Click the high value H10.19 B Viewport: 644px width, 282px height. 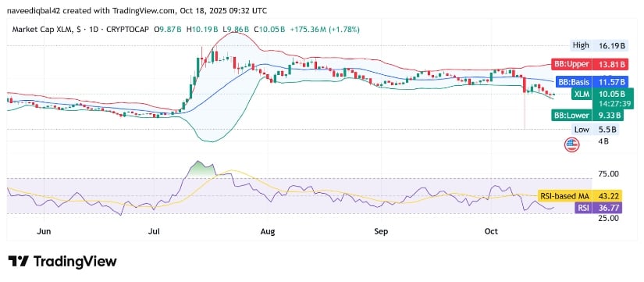202,30
